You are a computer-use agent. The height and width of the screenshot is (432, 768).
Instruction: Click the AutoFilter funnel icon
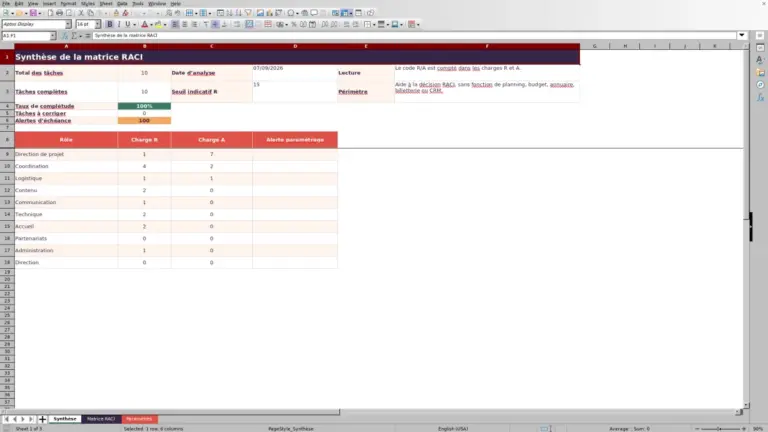click(x=248, y=13)
